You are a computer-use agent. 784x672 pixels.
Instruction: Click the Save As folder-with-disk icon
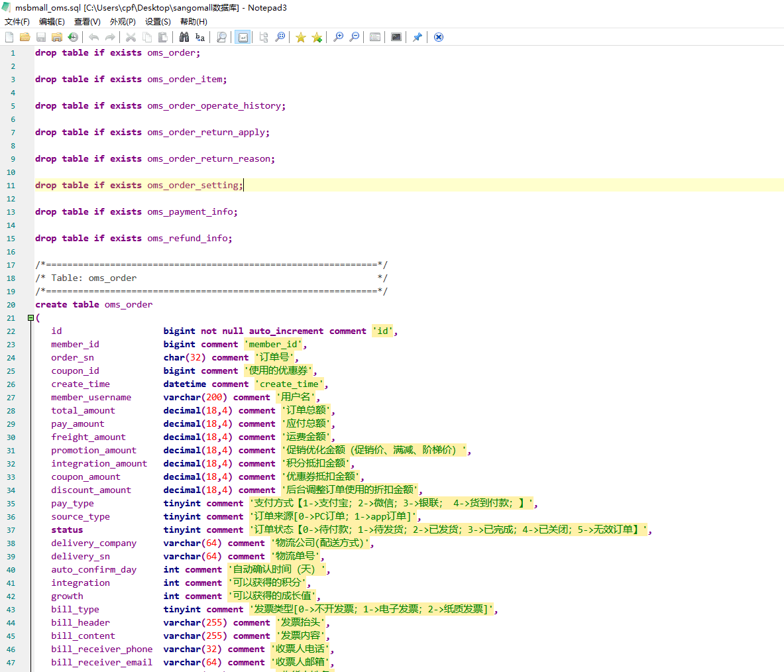tap(57, 37)
